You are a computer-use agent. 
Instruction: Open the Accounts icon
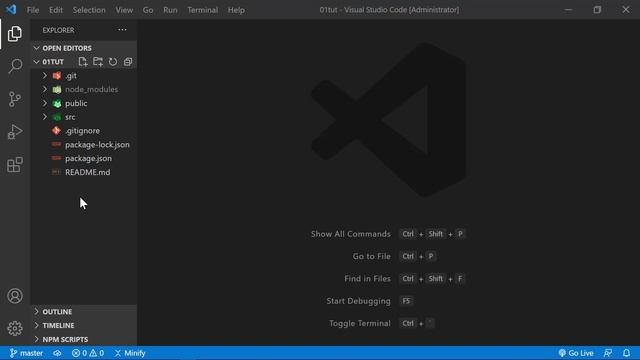(x=15, y=296)
